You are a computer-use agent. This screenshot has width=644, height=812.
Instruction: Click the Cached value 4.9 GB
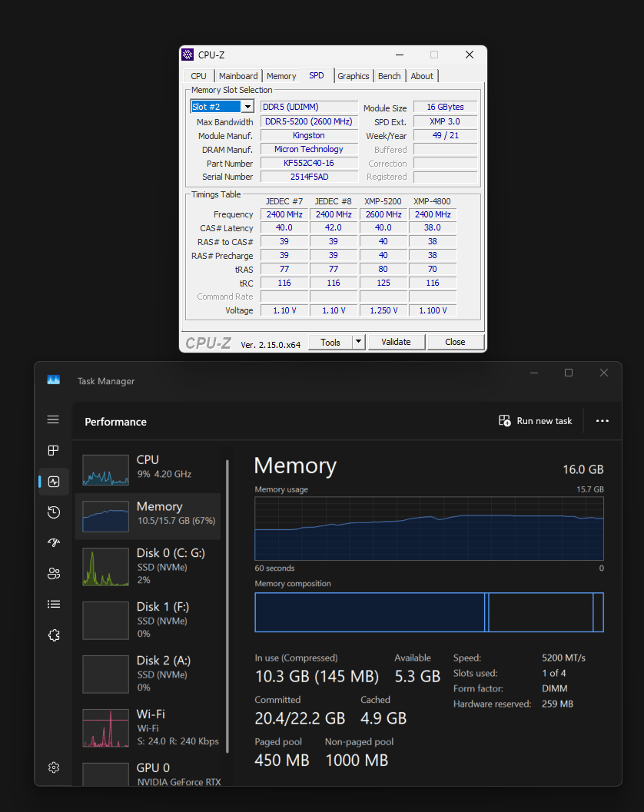(x=383, y=718)
